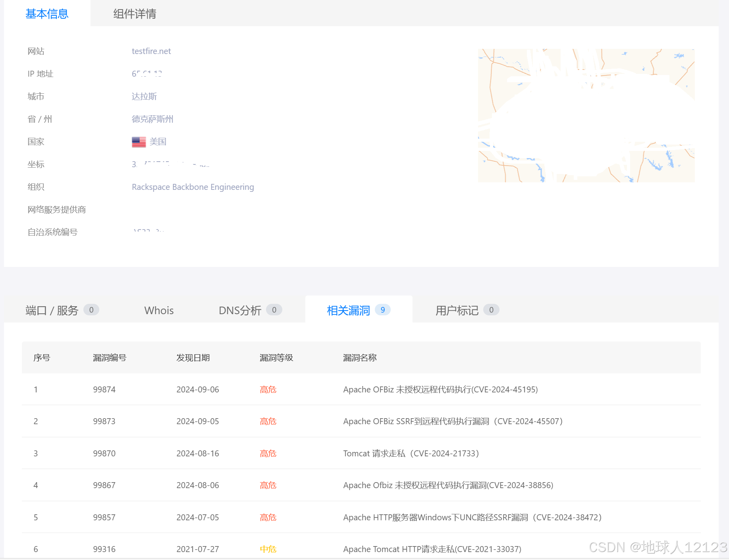This screenshot has height=560, width=729.
Task: Click Rackspace Backbone Engineering organization link
Action: [x=193, y=187]
